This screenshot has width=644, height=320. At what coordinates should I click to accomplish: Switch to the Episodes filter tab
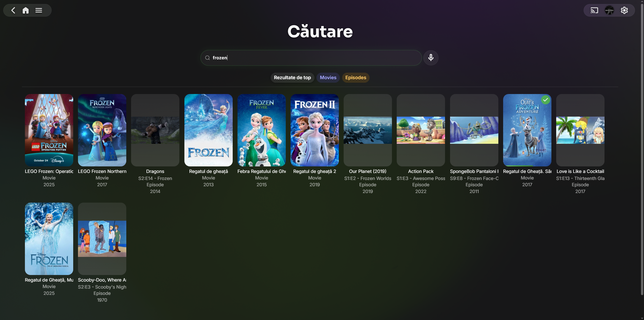coord(356,78)
